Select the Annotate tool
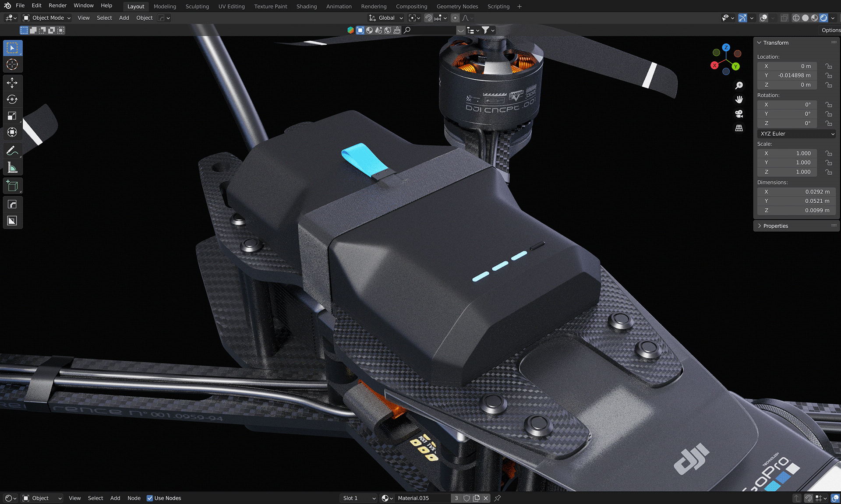 (x=13, y=150)
